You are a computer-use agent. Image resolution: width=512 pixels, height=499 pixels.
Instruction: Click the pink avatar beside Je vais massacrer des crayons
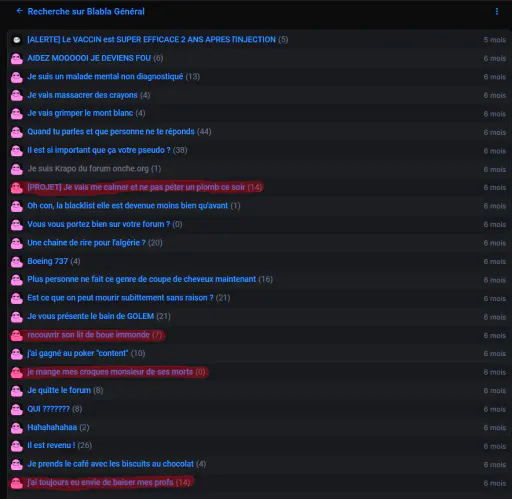tap(17, 96)
